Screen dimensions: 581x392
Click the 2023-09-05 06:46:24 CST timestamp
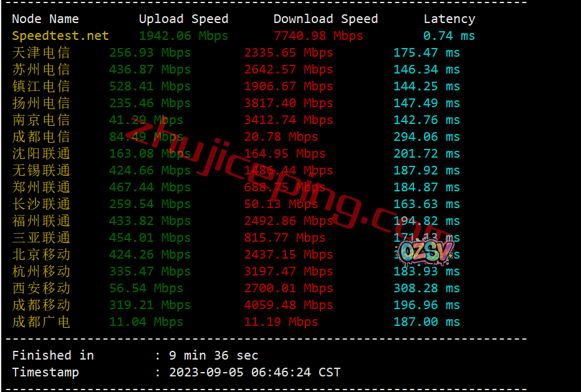254,372
